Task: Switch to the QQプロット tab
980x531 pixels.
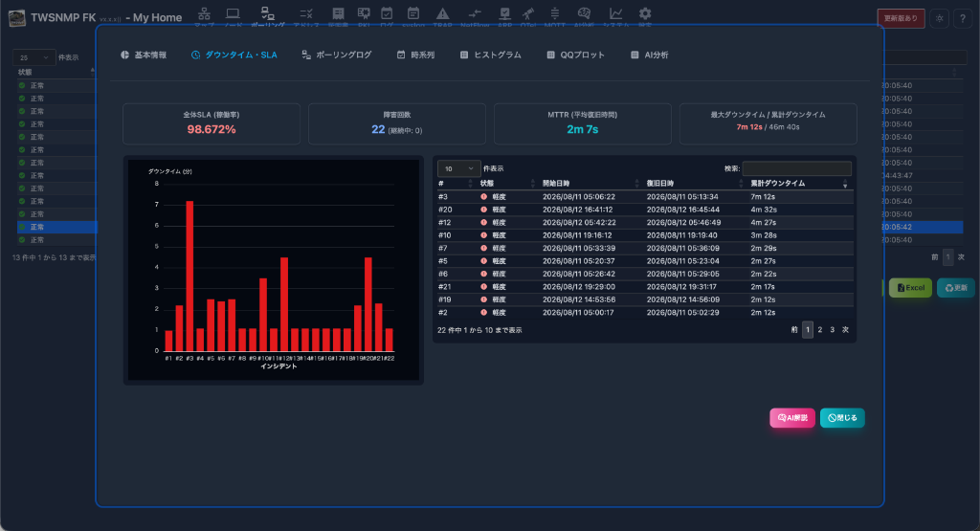Action: (575, 55)
